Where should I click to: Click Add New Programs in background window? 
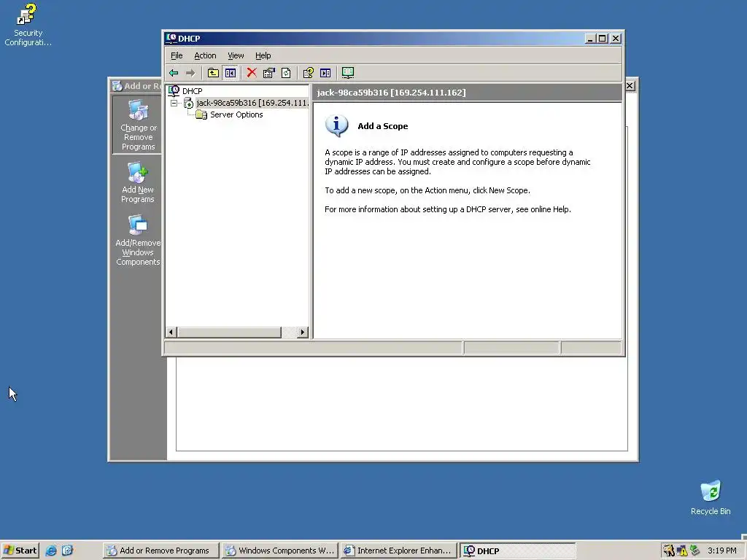pos(138,183)
